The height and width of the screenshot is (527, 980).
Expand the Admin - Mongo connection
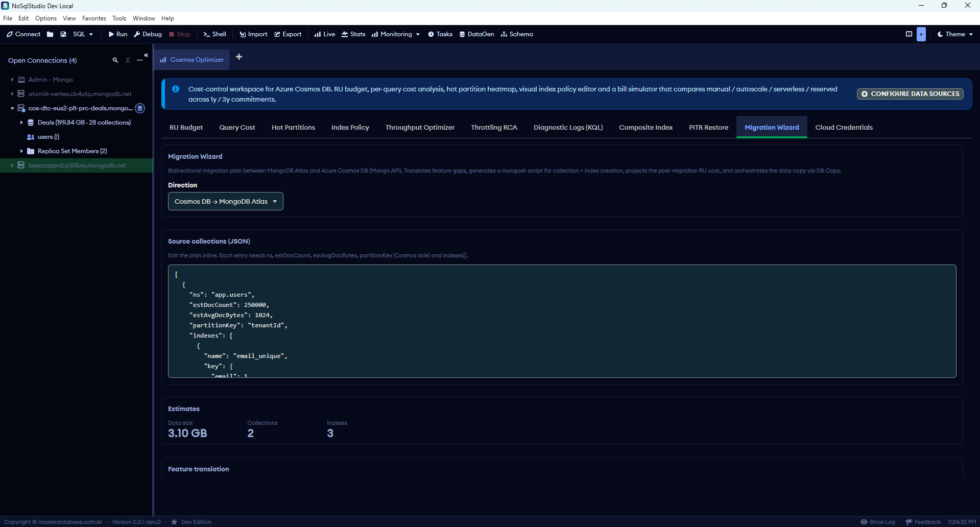(12, 80)
